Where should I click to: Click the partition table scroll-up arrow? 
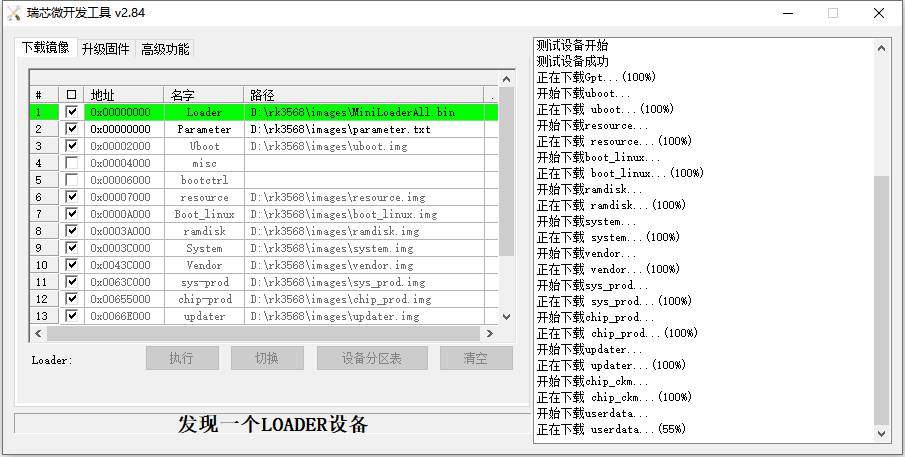[x=506, y=79]
